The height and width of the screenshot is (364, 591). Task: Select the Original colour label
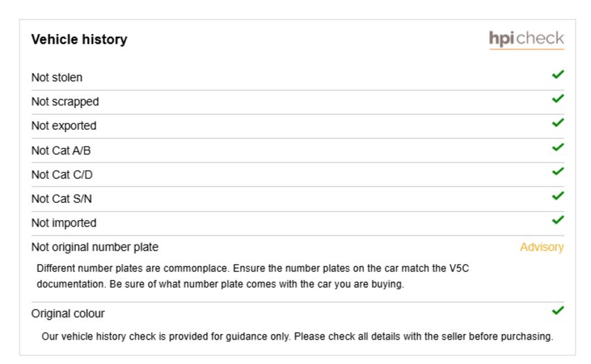(68, 313)
